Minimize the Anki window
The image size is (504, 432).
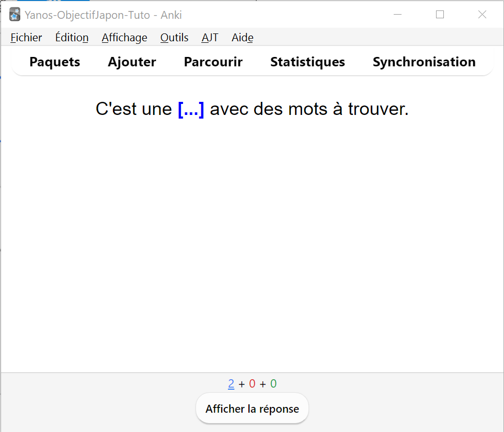click(x=398, y=15)
